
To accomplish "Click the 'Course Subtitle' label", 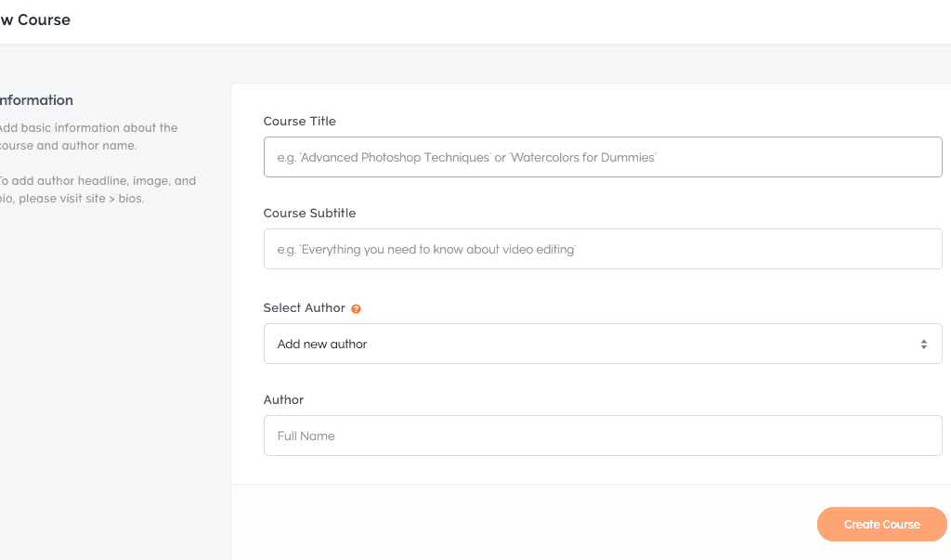I will tap(309, 213).
